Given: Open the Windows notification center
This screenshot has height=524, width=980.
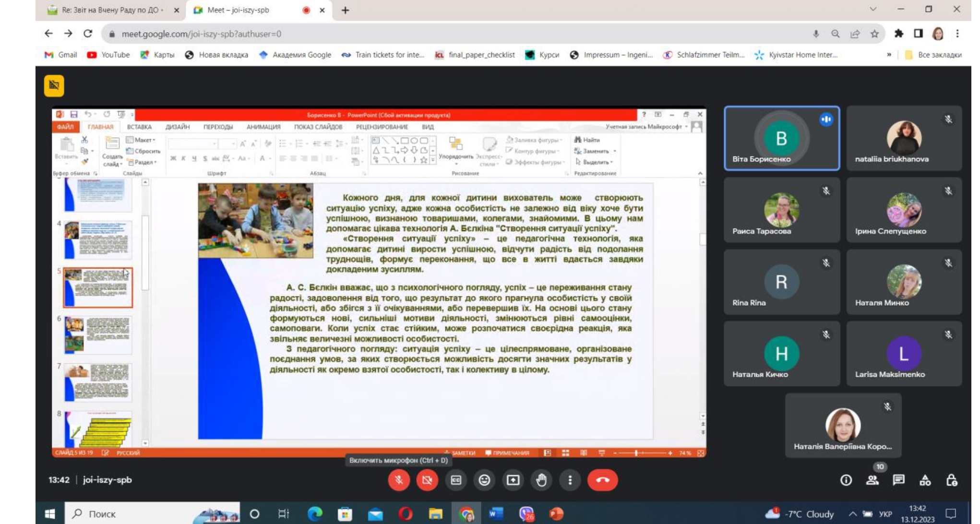Looking at the screenshot, I should (x=950, y=513).
